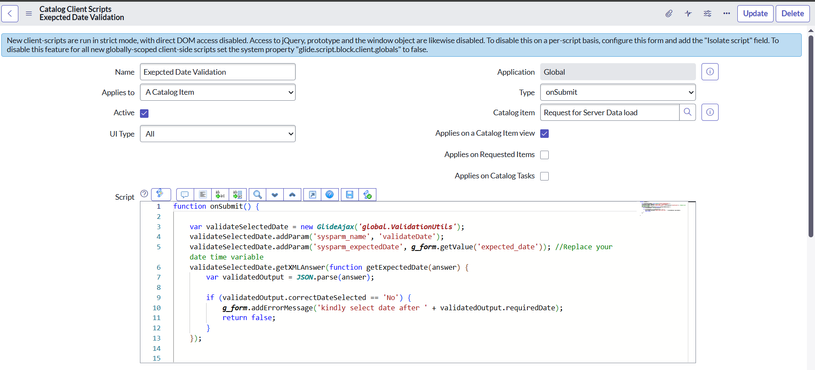
Task: Open the activity stream icon
Action: 688,14
